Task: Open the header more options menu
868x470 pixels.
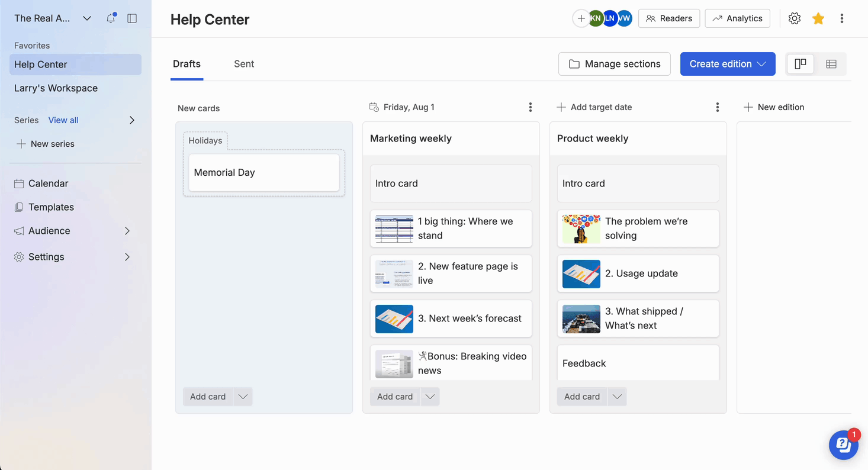Action: pos(842,18)
